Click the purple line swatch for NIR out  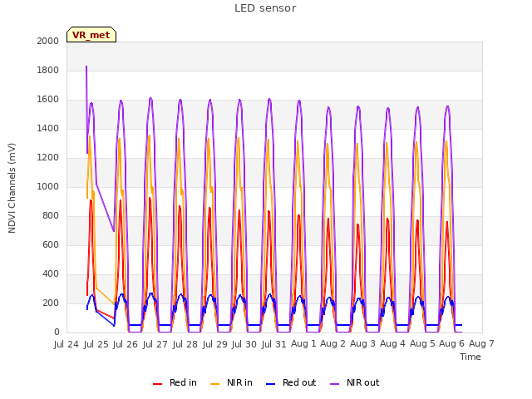pos(334,384)
